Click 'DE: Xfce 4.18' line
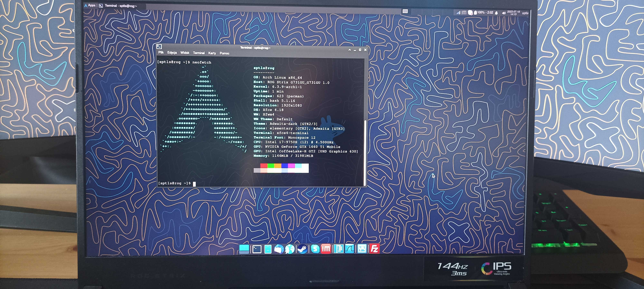 pos(269,110)
